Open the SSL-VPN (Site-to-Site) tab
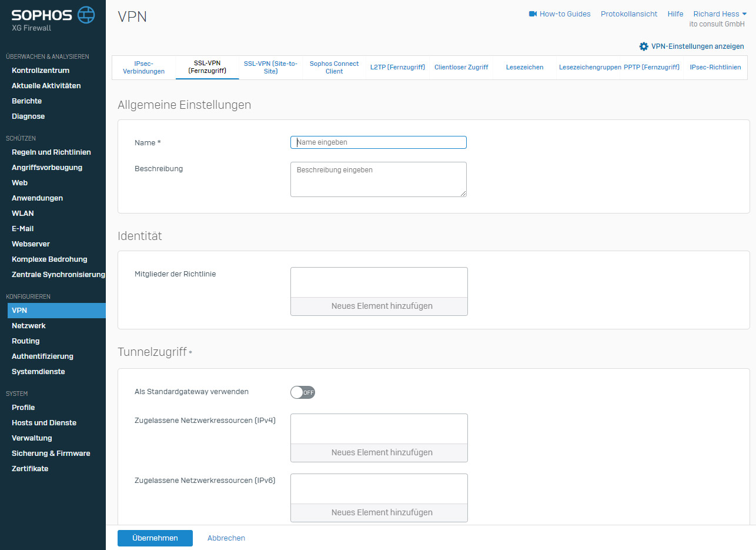The height and width of the screenshot is (550, 756). [x=270, y=67]
